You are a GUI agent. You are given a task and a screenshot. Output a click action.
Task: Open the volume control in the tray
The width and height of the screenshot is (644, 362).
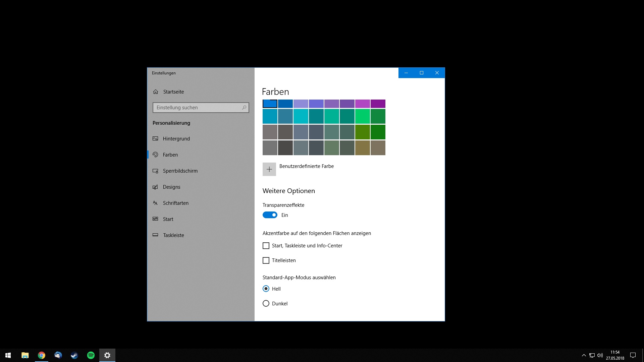600,355
